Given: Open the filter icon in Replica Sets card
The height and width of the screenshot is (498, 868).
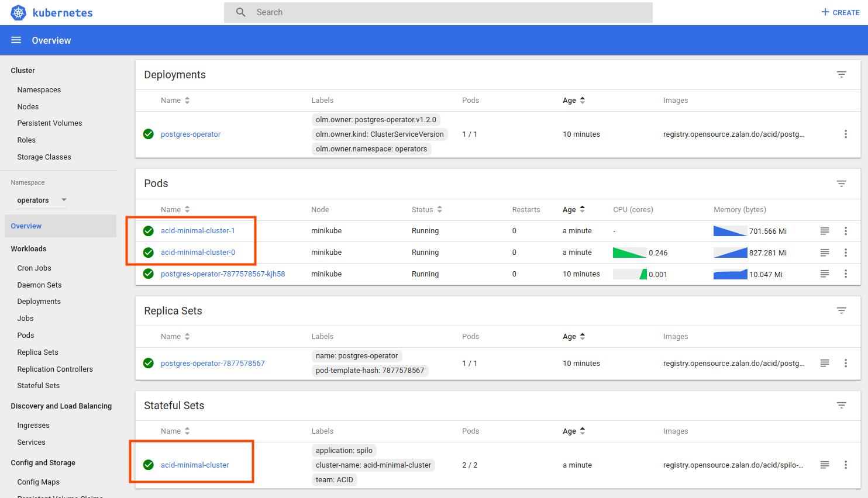Looking at the screenshot, I should (x=842, y=310).
